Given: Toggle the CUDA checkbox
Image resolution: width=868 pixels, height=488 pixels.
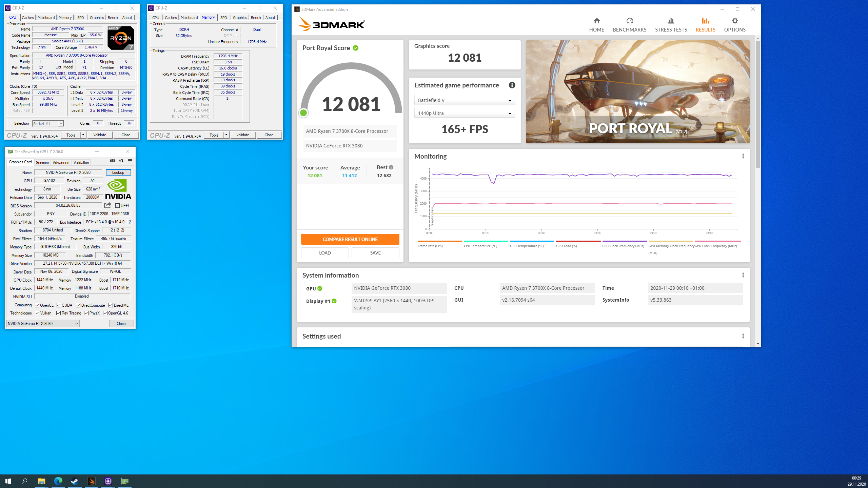Looking at the screenshot, I should click(59, 305).
